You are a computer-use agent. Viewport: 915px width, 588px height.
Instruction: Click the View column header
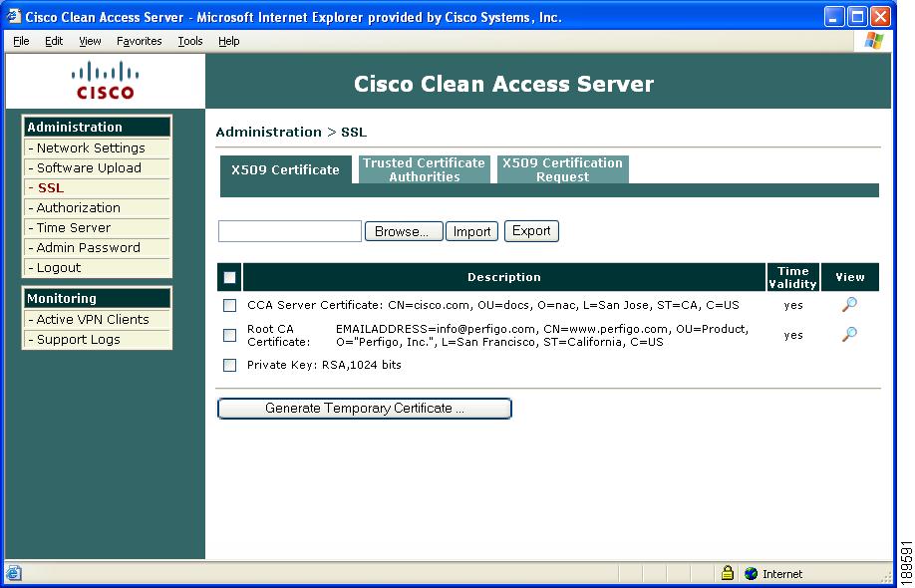(849, 277)
